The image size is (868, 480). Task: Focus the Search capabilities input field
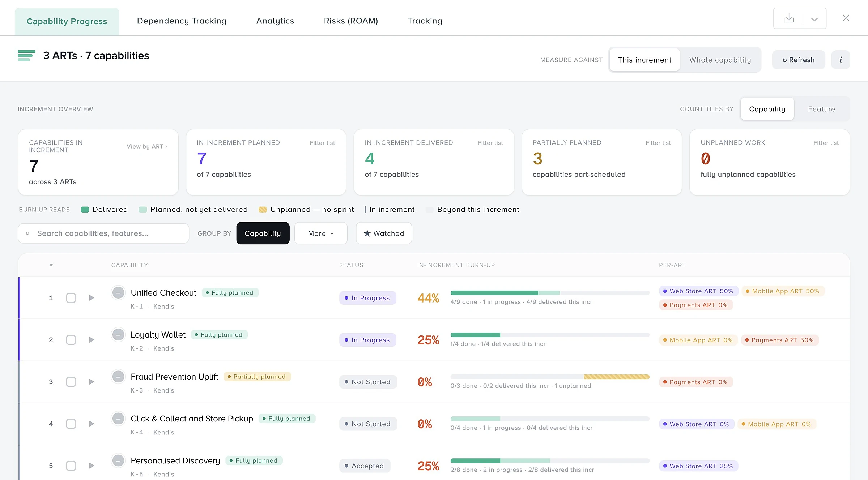coord(103,233)
